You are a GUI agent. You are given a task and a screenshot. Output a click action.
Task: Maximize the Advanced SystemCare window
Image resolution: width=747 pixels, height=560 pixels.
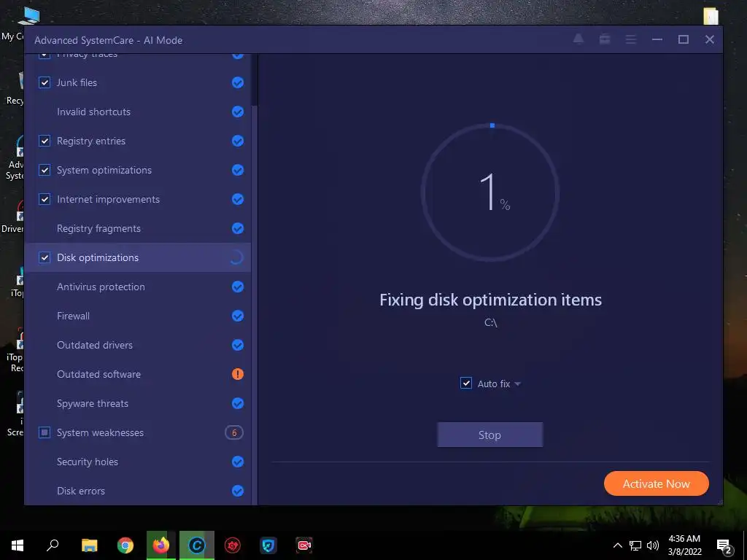tap(683, 39)
